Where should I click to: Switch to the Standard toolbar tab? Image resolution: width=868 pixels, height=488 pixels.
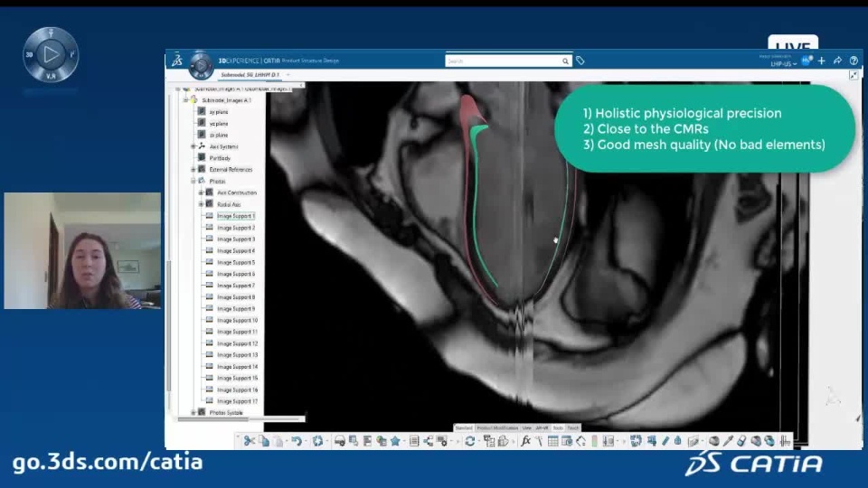point(464,428)
